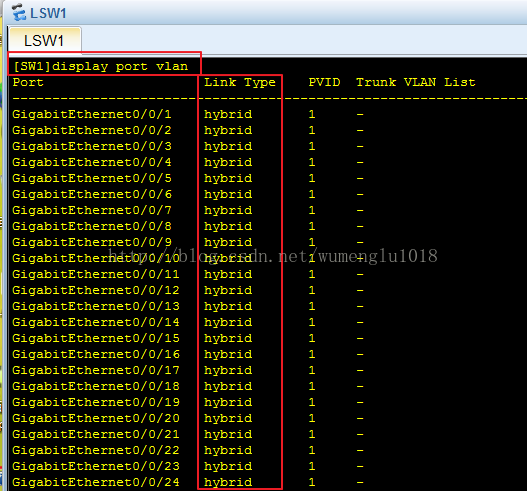Select text GigabitEthernet0/0/12
This screenshot has width=527, height=491.
coord(96,290)
